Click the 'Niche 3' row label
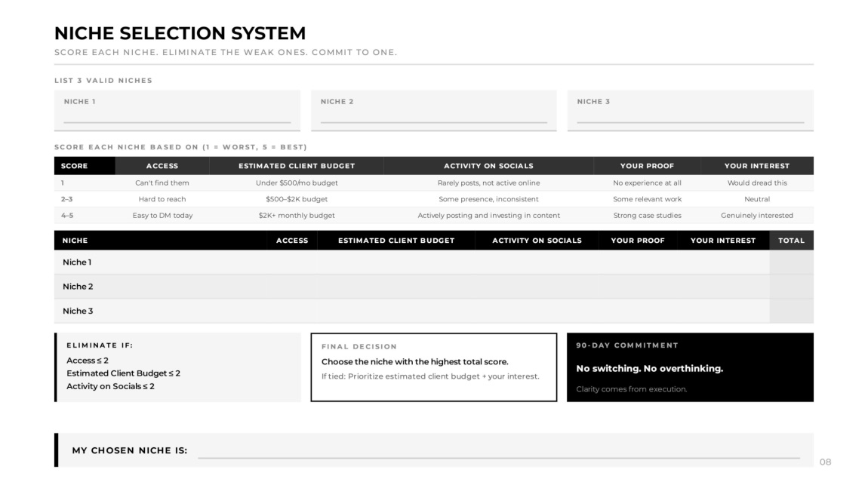Screen dimensions: 868x488 (x=78, y=311)
